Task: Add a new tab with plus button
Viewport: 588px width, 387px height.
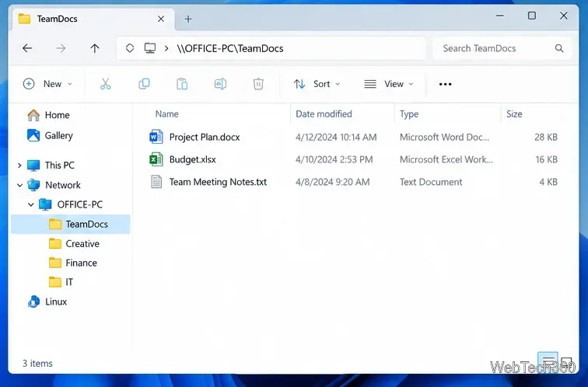Action: point(188,19)
